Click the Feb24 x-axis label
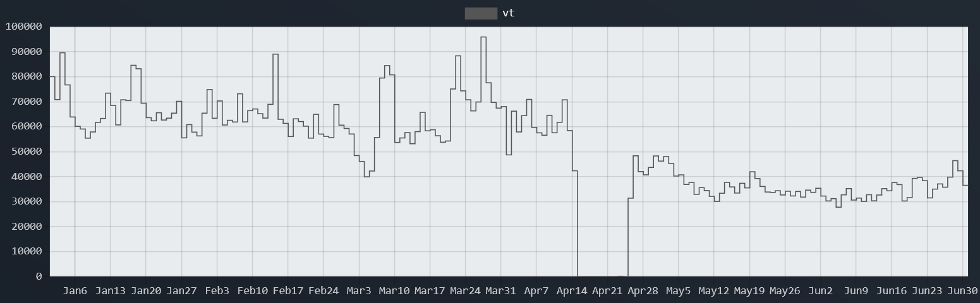Screen dimensions: 980x303 pyautogui.click(x=324, y=291)
